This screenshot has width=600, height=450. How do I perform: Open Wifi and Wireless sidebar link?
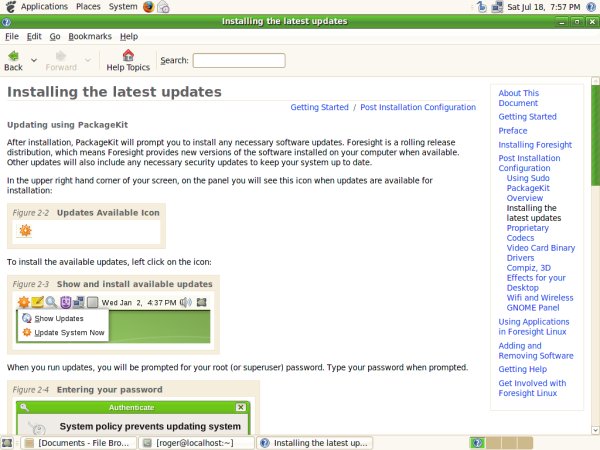pos(540,298)
